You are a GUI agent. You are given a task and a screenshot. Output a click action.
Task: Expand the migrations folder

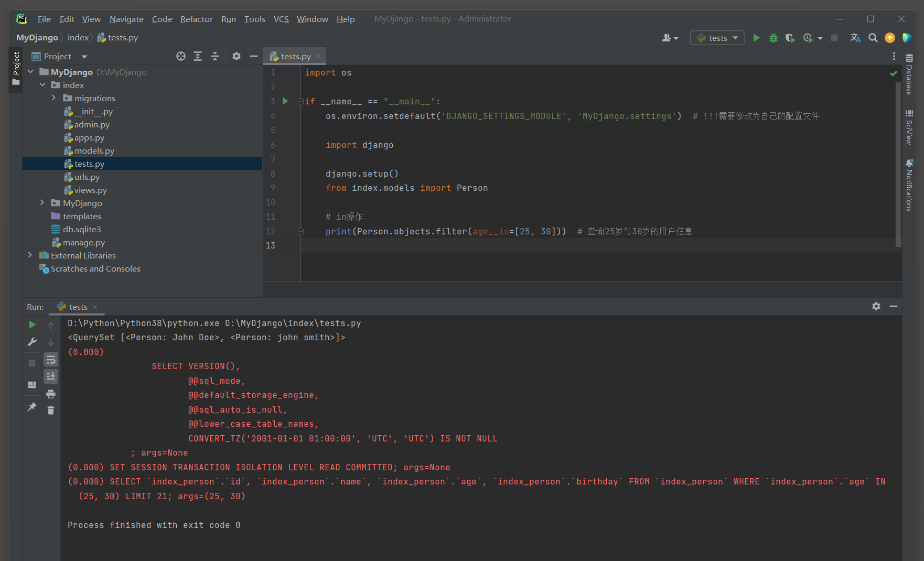(x=53, y=98)
